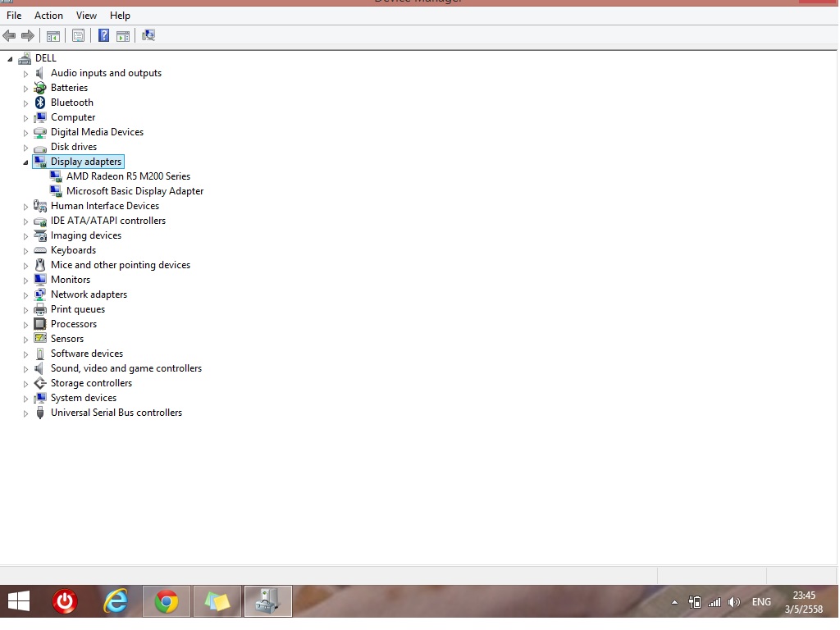Open the View menu
The width and height of the screenshot is (840, 630).
pyautogui.click(x=86, y=16)
